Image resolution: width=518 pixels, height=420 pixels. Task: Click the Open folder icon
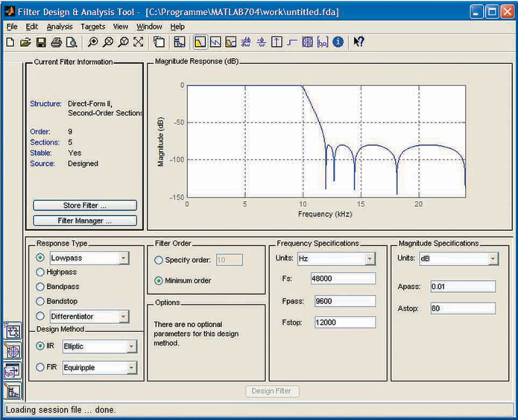point(25,42)
